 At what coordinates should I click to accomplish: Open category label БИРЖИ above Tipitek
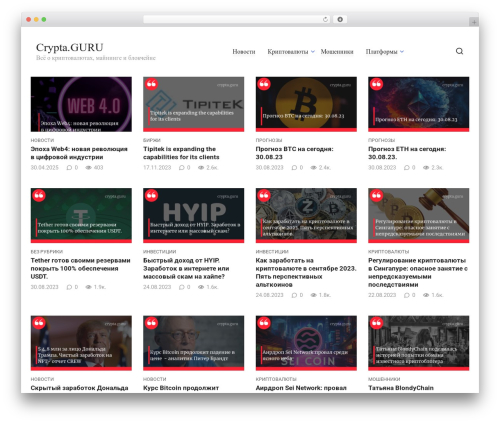coord(152,140)
